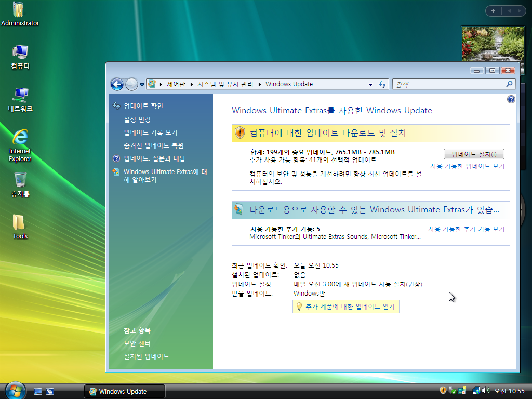Click Switch between windows quick launch icon
Viewport: 532px width, 399px height.
[50, 392]
